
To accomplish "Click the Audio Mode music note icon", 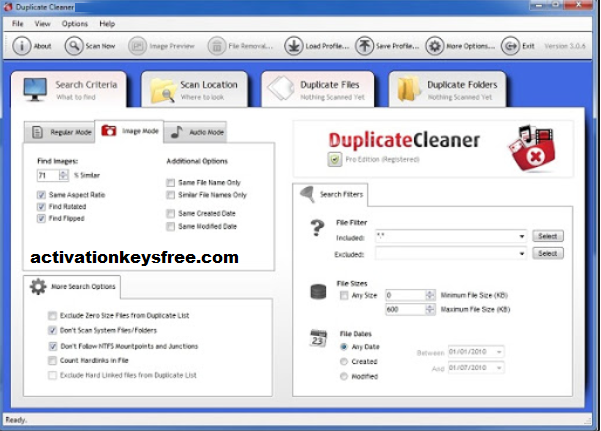I will 176,132.
